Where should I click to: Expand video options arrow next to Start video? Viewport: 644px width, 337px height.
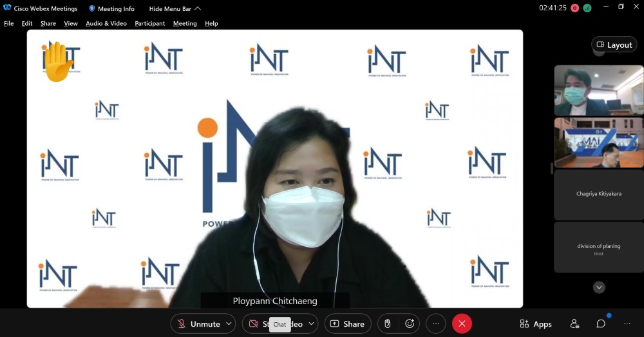tap(312, 324)
